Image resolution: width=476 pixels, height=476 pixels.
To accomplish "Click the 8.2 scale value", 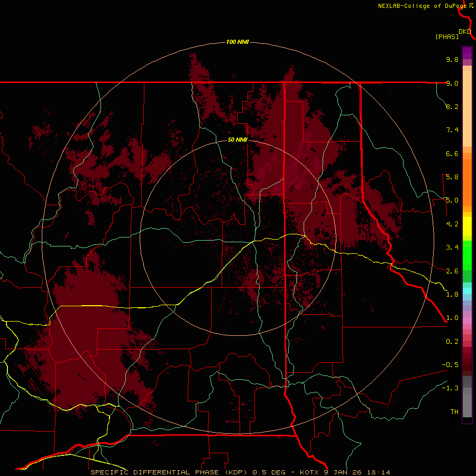I will coord(452,106).
